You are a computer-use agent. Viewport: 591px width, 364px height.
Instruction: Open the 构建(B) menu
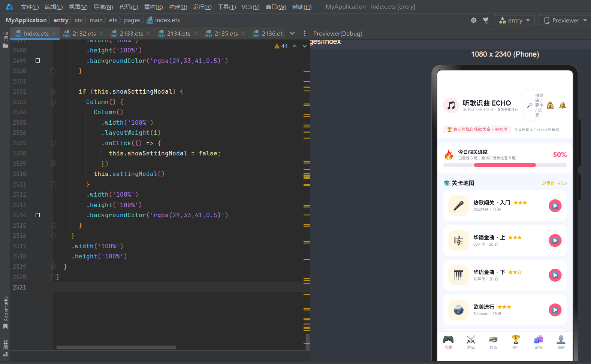click(x=178, y=7)
